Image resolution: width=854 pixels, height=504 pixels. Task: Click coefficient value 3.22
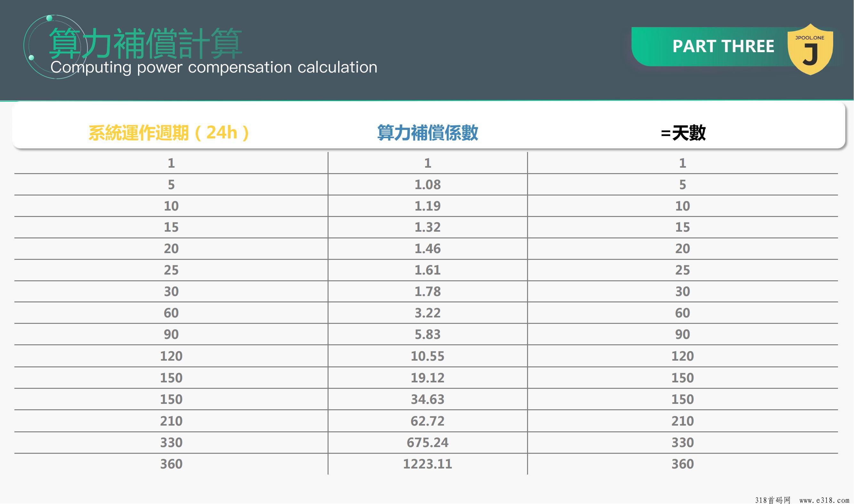pos(427,313)
